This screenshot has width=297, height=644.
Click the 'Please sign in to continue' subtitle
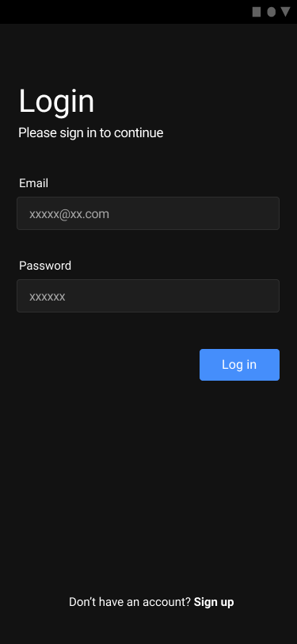click(90, 132)
